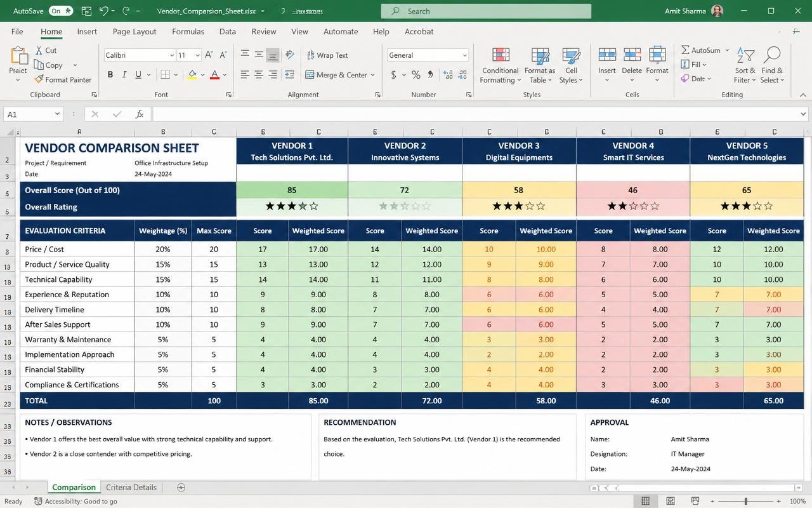
Task: Open the Name Box dropdown arrow
Action: click(x=57, y=114)
